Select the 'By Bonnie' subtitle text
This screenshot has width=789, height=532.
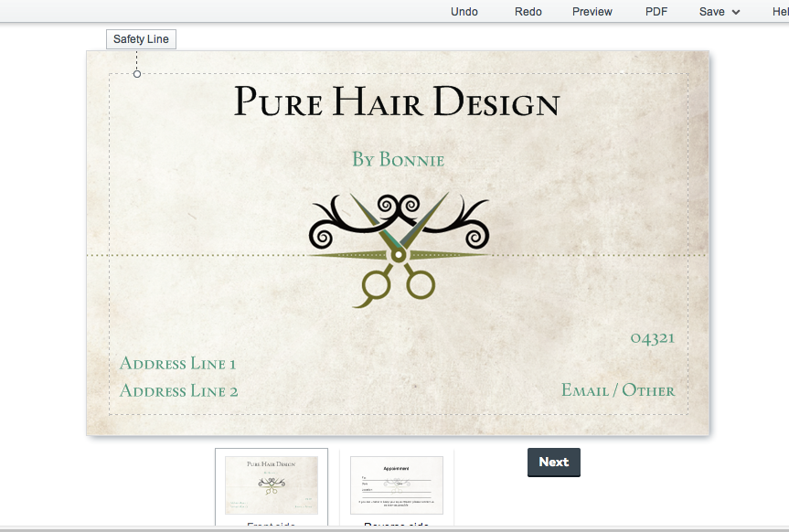pos(398,160)
